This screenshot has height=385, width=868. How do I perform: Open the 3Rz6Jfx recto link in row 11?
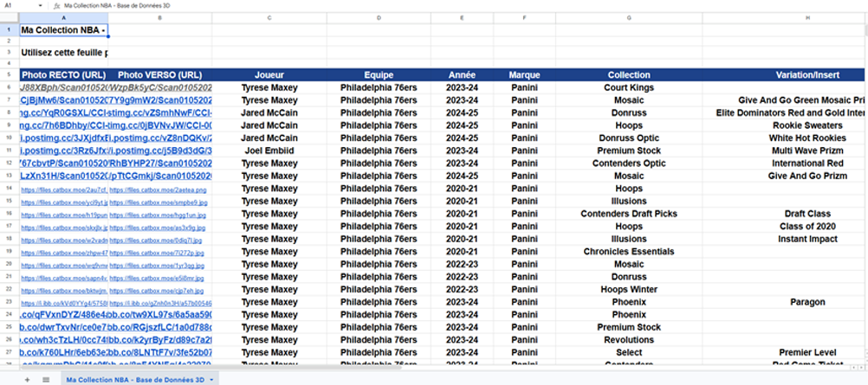[63, 151]
